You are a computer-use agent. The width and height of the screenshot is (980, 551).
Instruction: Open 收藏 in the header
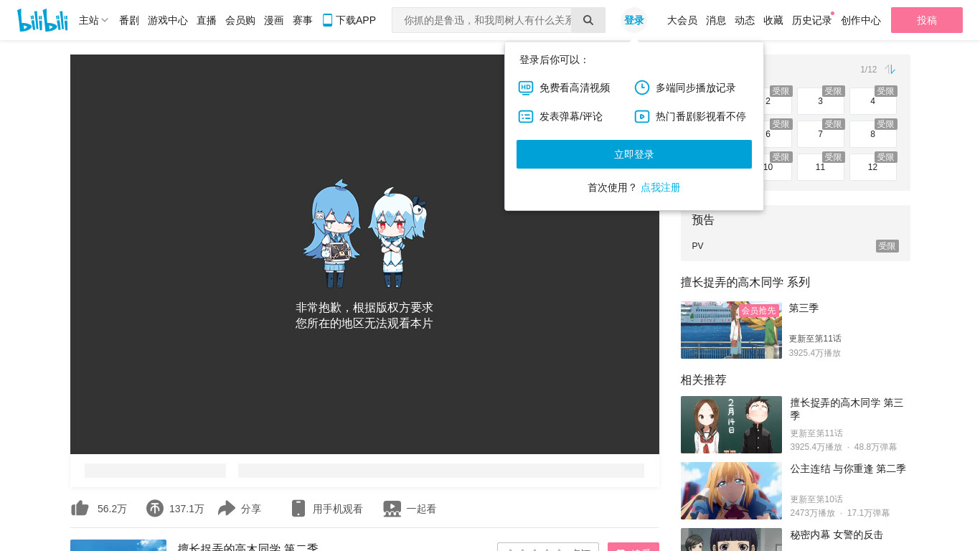(x=773, y=20)
